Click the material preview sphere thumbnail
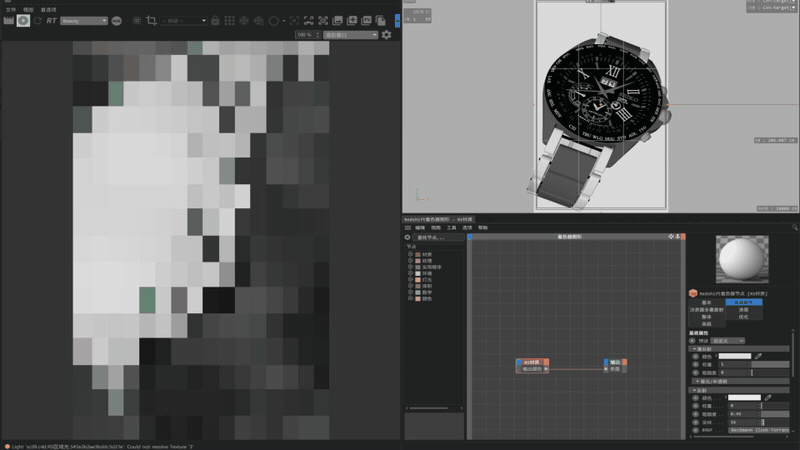800x450 pixels. tap(742, 259)
